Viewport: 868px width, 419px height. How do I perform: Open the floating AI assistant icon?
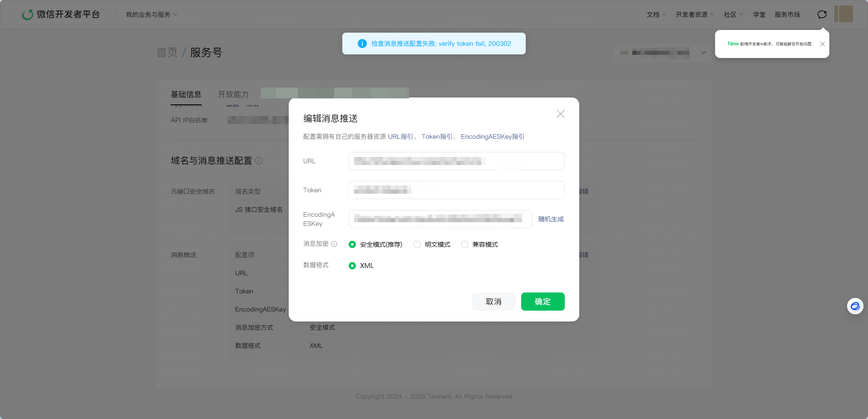point(855,306)
